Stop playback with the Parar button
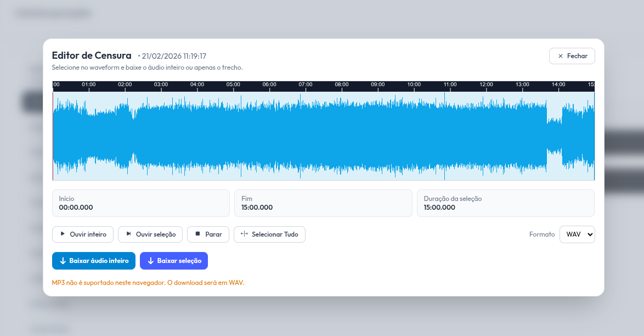644x336 pixels. [x=208, y=234]
